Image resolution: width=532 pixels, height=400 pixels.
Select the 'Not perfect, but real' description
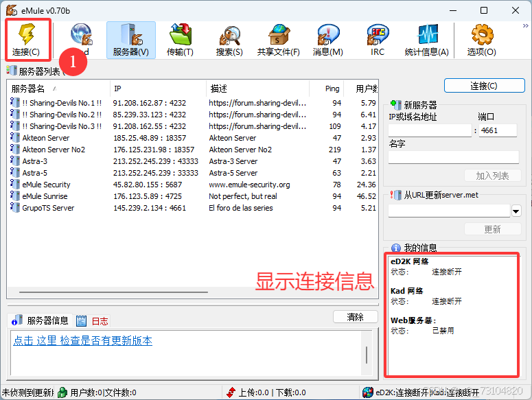[242, 196]
